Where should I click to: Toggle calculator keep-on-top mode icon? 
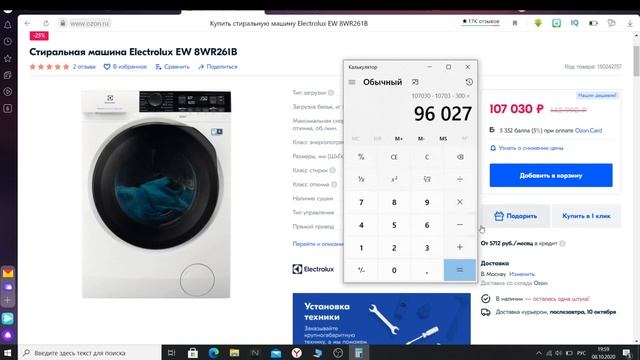pos(415,82)
